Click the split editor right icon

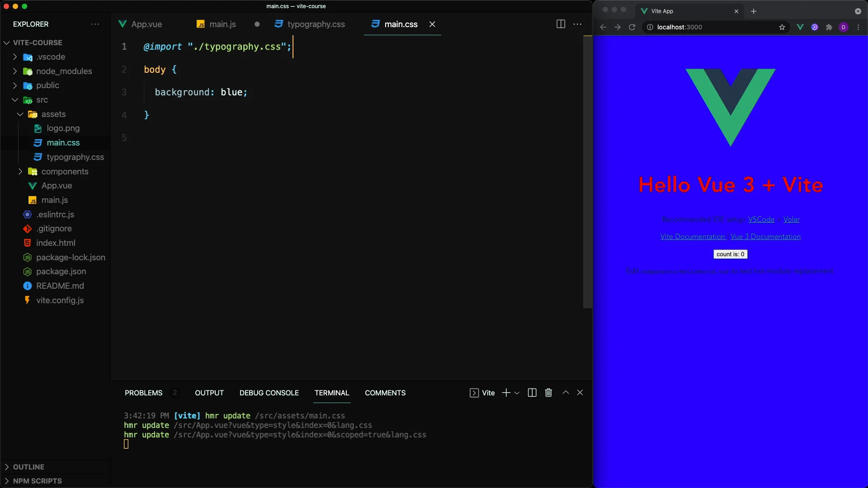pos(561,24)
